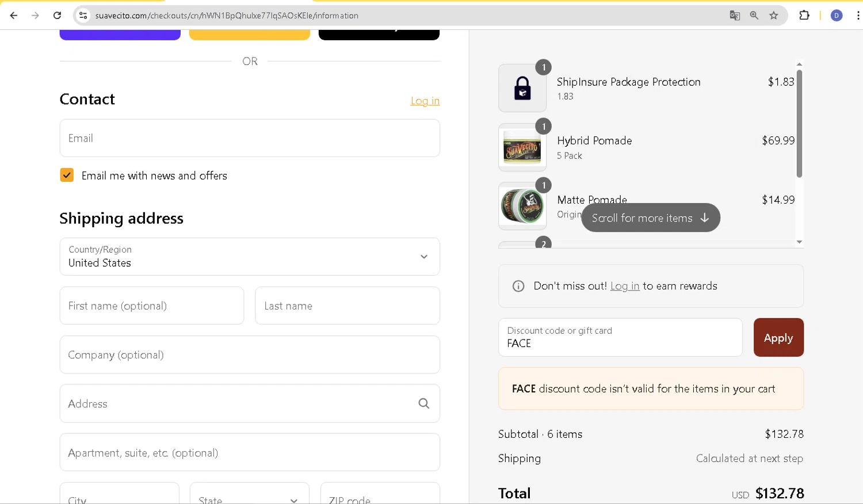Click the down arrow in Scroll for more items

pos(705,218)
